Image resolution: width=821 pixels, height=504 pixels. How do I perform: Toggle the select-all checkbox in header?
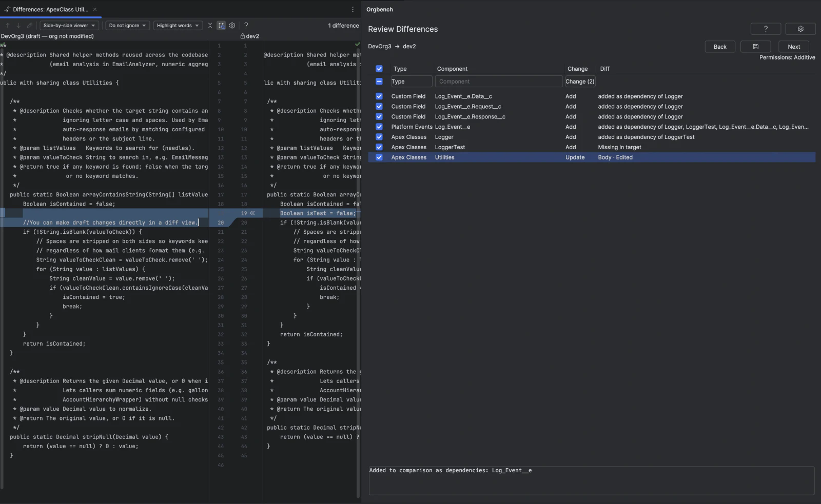click(379, 69)
